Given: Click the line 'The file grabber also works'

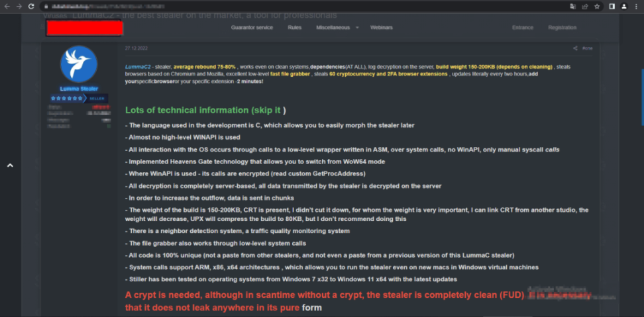Looking at the screenshot, I should [215, 243].
